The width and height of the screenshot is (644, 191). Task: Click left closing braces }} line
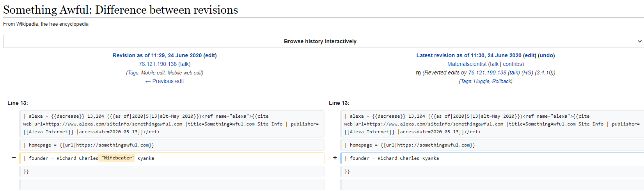[172, 172]
